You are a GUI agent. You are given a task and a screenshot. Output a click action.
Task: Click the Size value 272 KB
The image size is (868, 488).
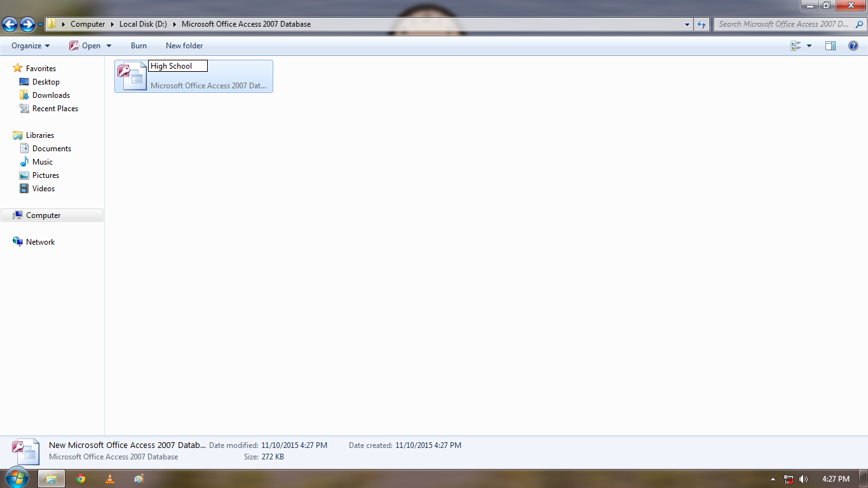273,457
